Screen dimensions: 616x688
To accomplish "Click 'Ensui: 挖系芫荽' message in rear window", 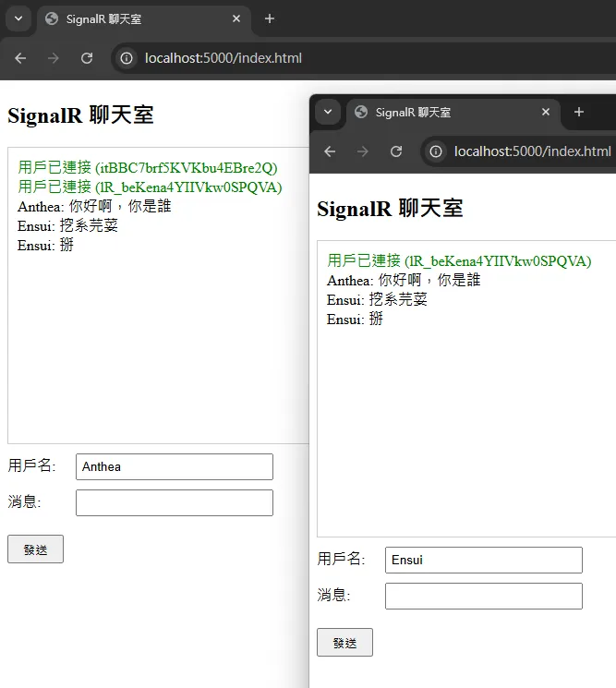I will click(67, 225).
